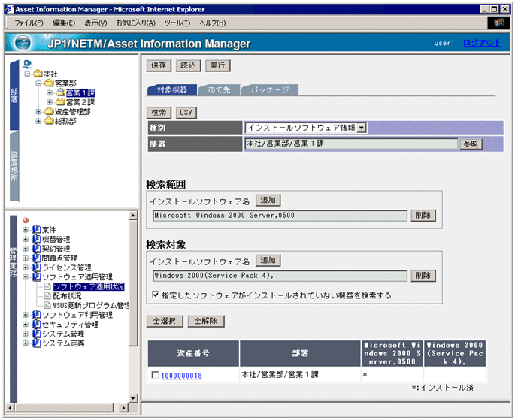Expand the 営業1課 tree node

click(50, 93)
